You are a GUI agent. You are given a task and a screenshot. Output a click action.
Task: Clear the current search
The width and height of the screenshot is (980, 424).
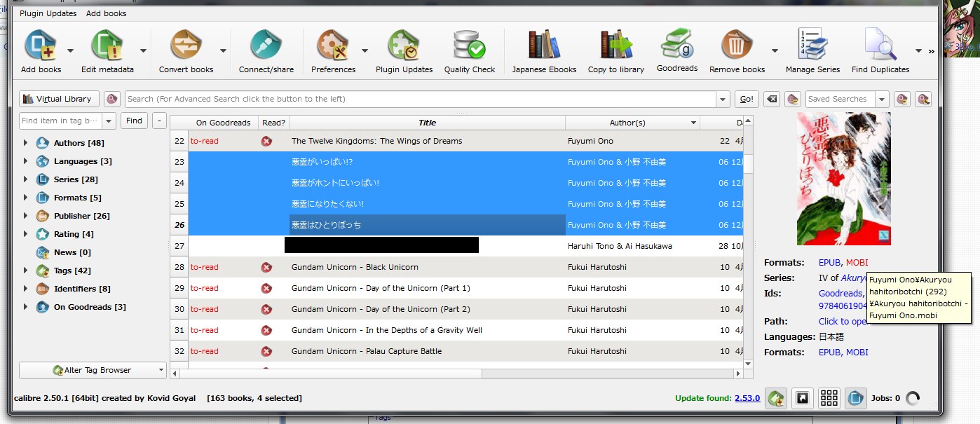771,99
